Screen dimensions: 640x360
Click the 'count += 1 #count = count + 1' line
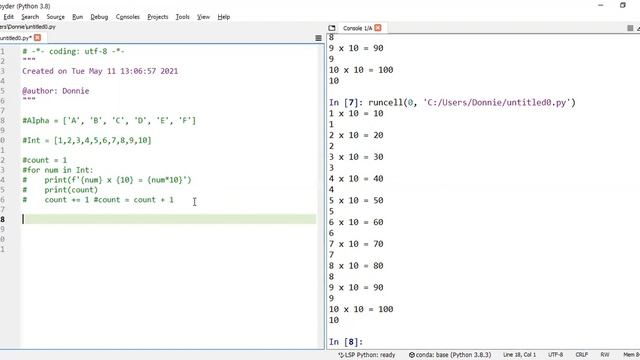[x=98, y=200]
